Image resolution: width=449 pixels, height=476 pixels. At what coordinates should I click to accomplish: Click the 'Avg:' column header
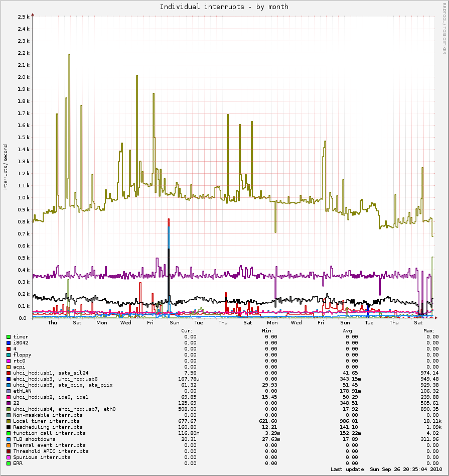pos(348,330)
